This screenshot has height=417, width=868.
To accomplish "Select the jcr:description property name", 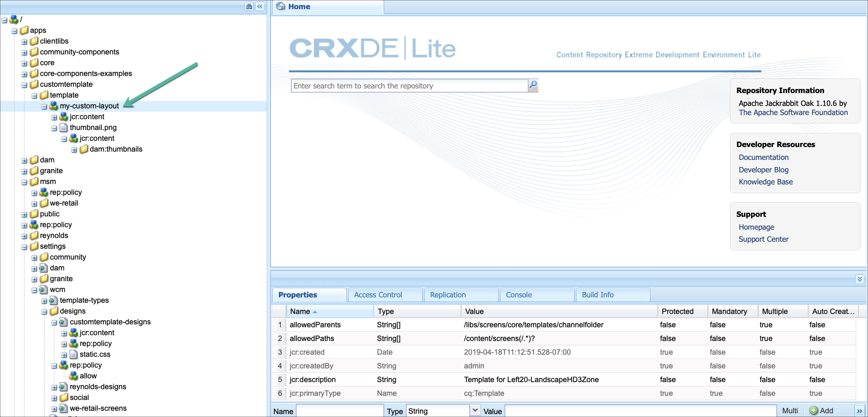I will (312, 380).
